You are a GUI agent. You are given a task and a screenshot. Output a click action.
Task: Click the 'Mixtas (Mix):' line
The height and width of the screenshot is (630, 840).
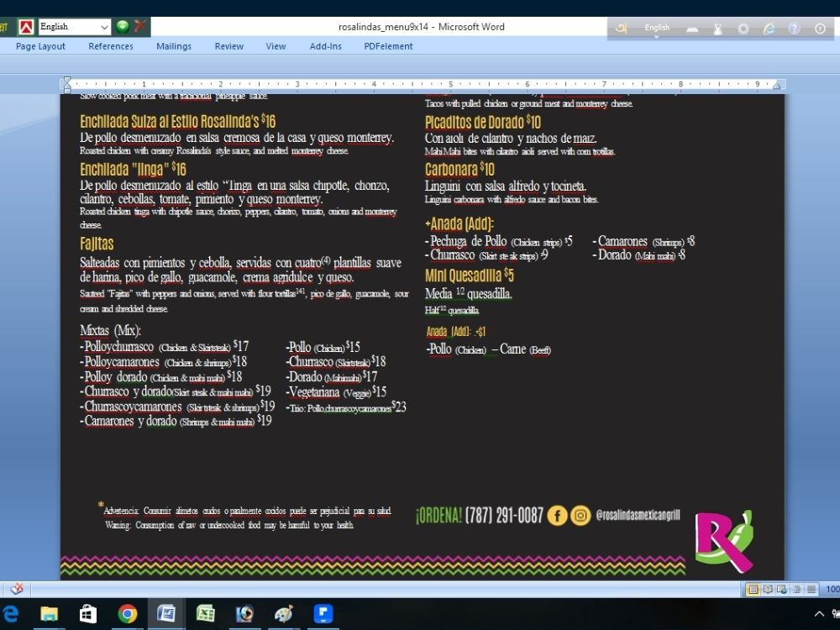tap(110, 330)
